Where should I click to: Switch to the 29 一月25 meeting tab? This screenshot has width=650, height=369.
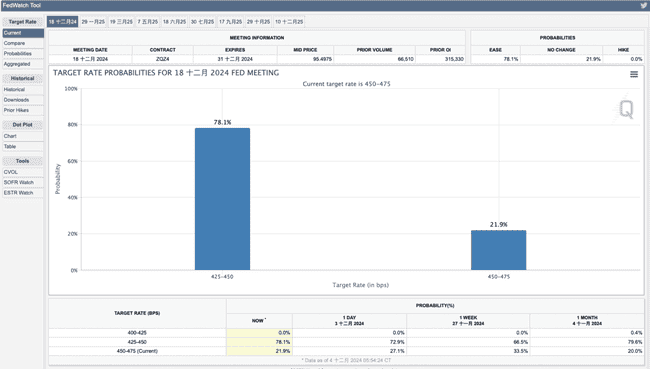tap(93, 22)
